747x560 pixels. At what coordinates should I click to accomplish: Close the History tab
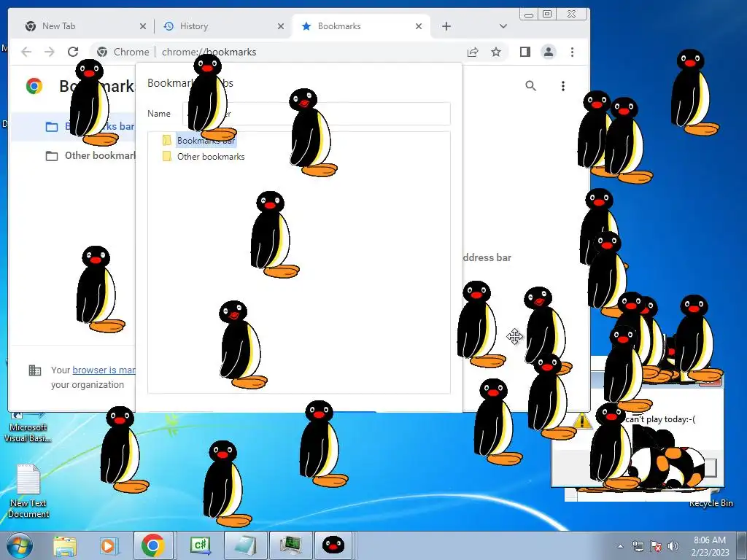[x=281, y=27]
